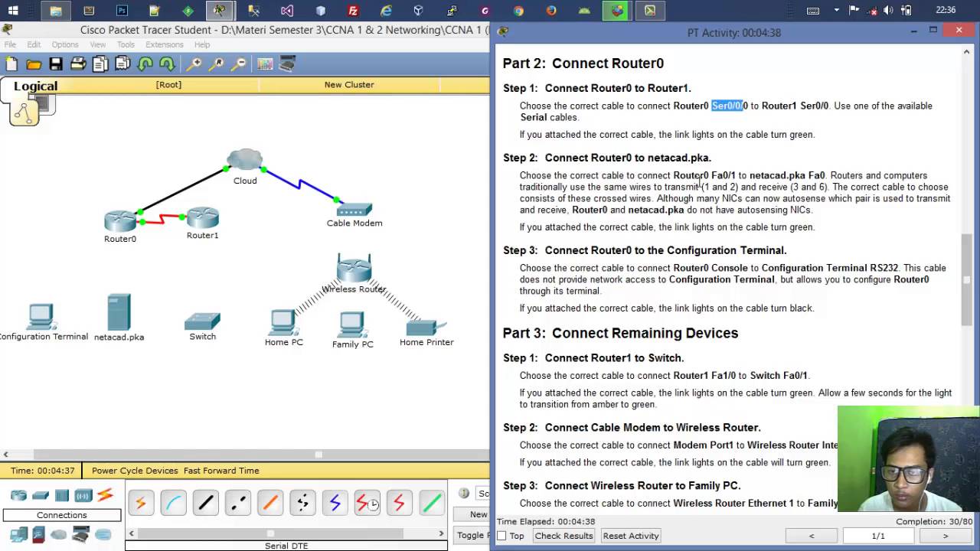This screenshot has width=980, height=551.
Task: Open the View menu
Action: point(98,44)
